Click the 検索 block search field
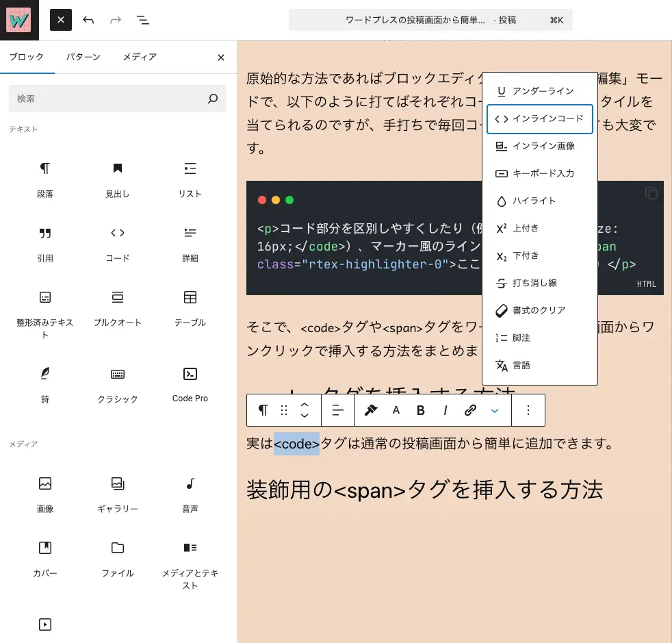 pyautogui.click(x=117, y=99)
